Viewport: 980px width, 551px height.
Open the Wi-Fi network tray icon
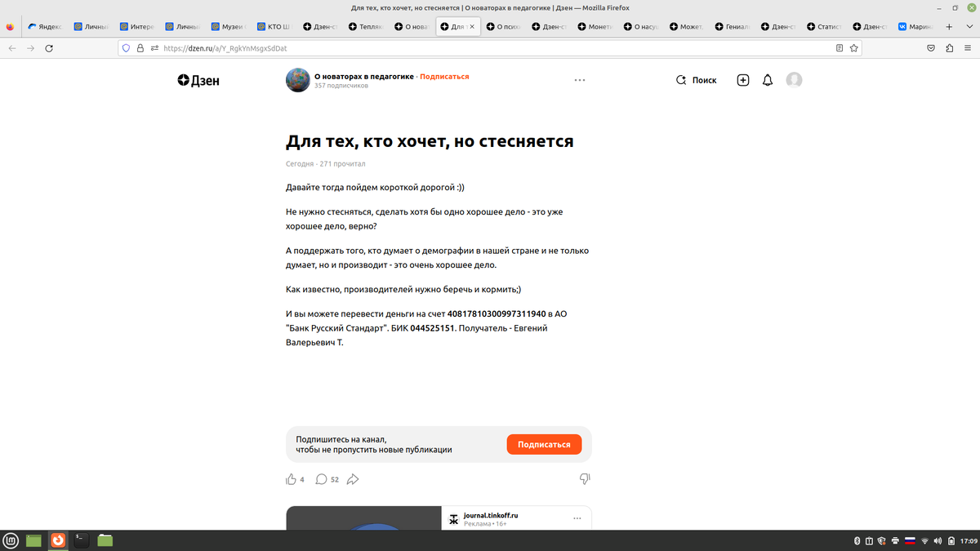coord(924,540)
